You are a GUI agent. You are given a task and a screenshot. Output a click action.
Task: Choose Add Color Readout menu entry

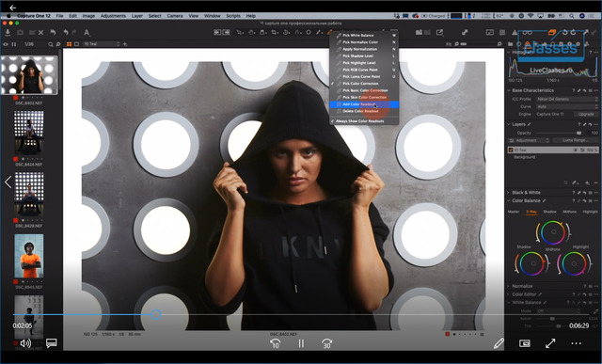pyautogui.click(x=364, y=104)
